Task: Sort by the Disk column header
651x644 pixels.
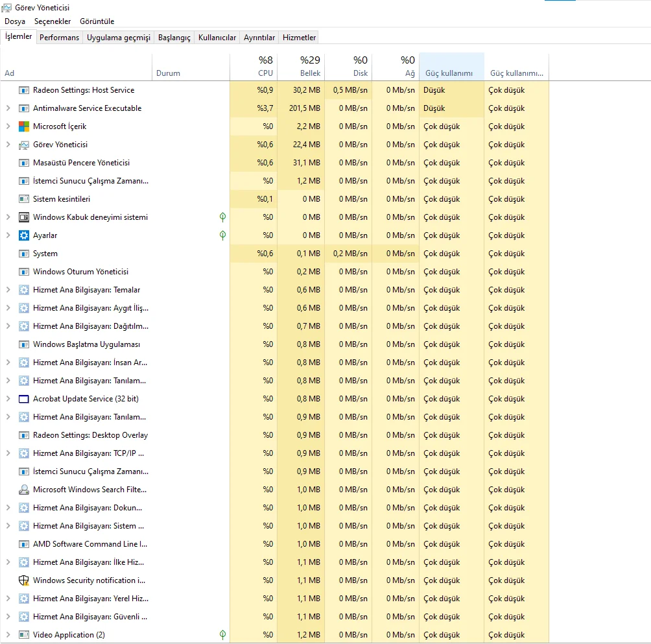Action: [348, 66]
